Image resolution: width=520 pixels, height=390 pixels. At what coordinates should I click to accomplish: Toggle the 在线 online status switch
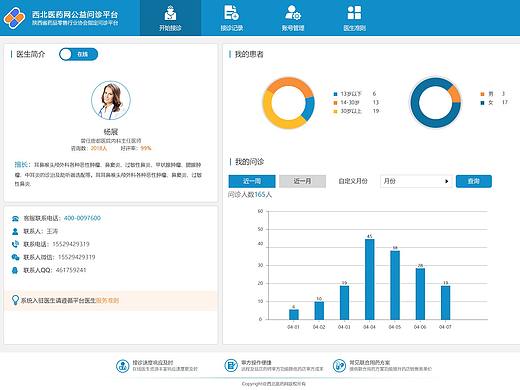tap(78, 54)
